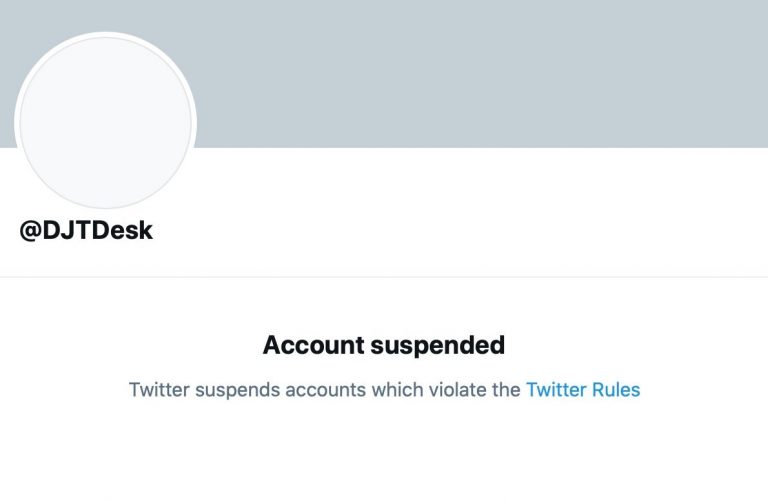Image resolution: width=768 pixels, height=501 pixels.
Task: Click the empty profile avatar circle
Action: 105,124
